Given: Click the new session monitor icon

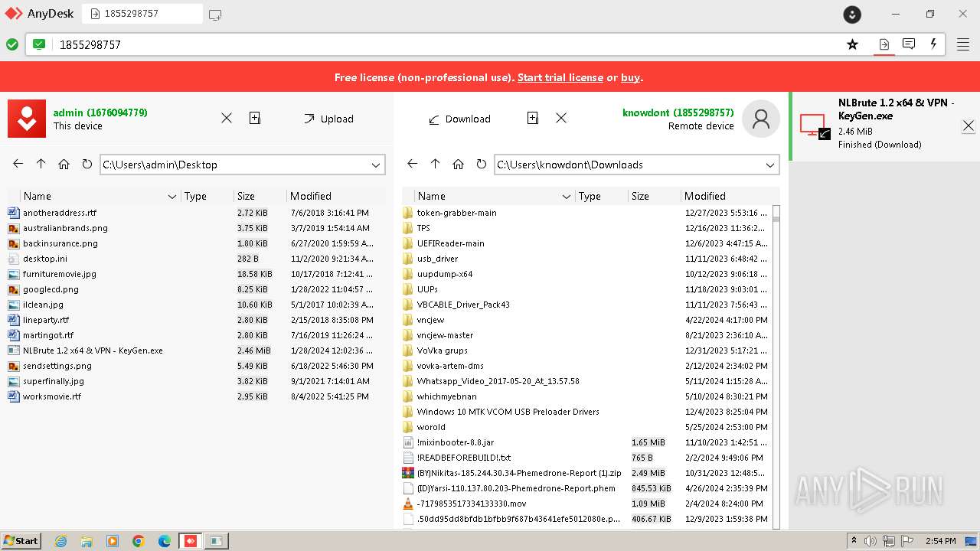Looking at the screenshot, I should pyautogui.click(x=215, y=14).
